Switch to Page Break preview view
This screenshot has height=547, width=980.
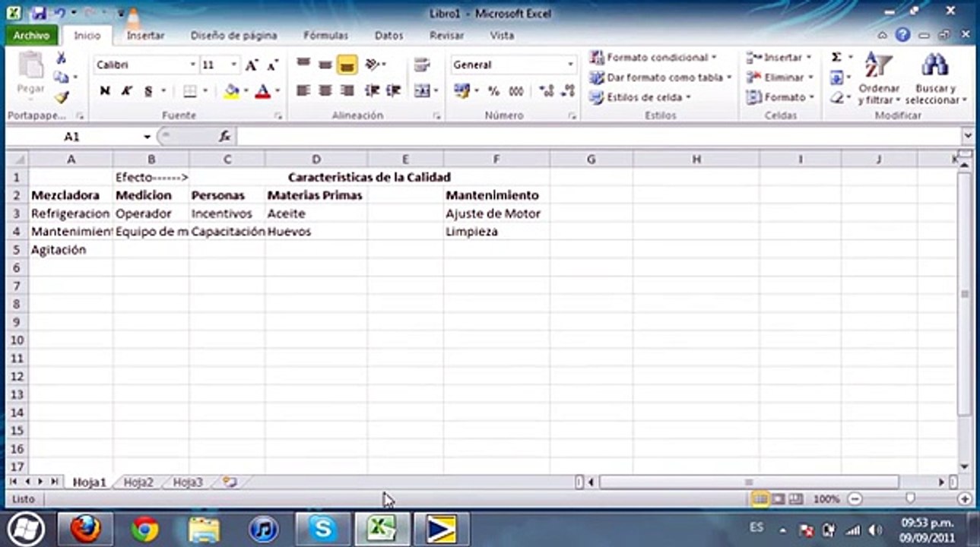click(x=796, y=499)
